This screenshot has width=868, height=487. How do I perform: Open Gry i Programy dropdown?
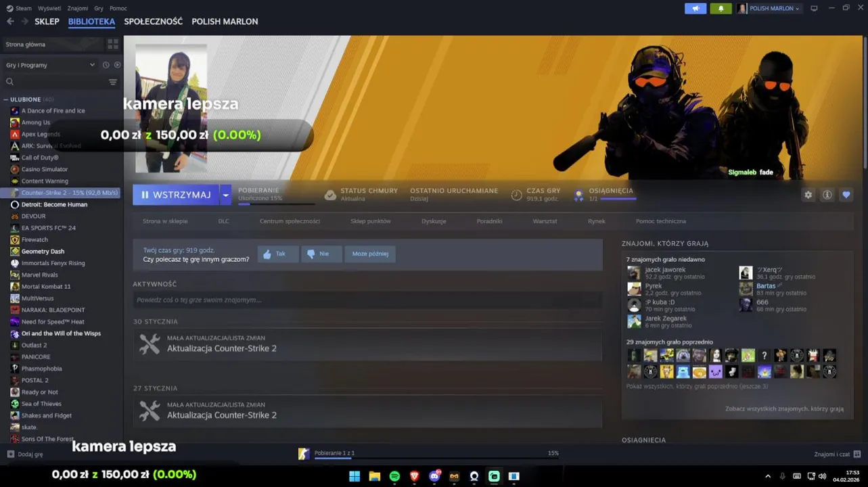coord(51,65)
